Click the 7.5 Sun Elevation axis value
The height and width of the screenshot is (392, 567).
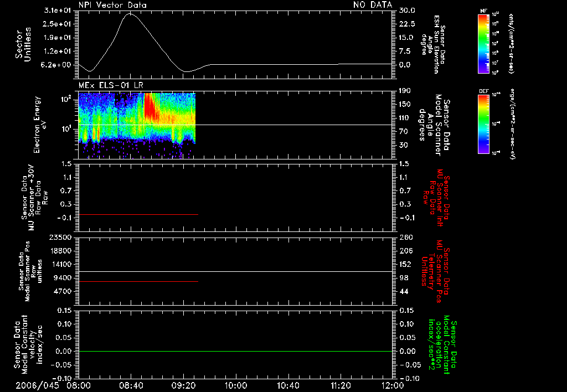(405, 51)
